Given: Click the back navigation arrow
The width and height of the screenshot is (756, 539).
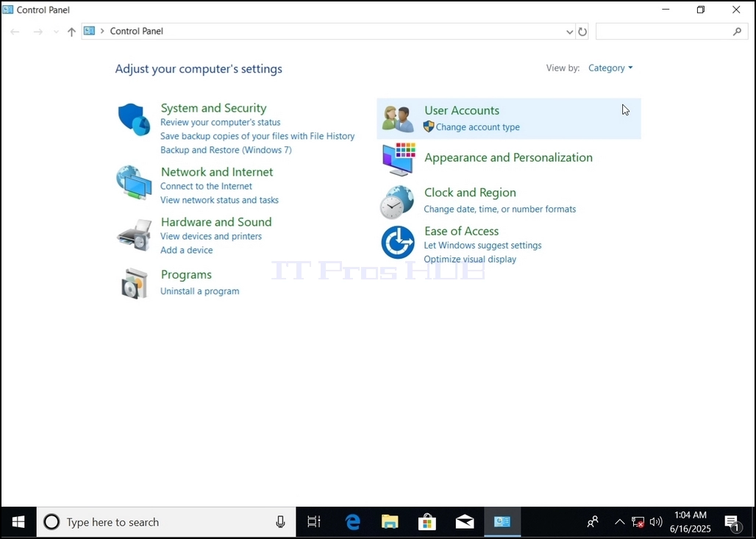Looking at the screenshot, I should (15, 32).
